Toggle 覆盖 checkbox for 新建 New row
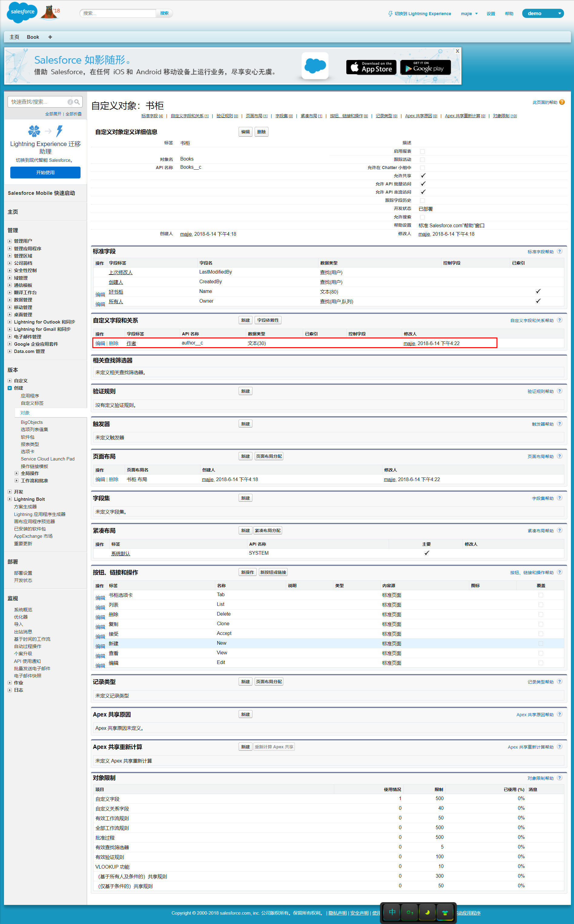 pos(541,643)
